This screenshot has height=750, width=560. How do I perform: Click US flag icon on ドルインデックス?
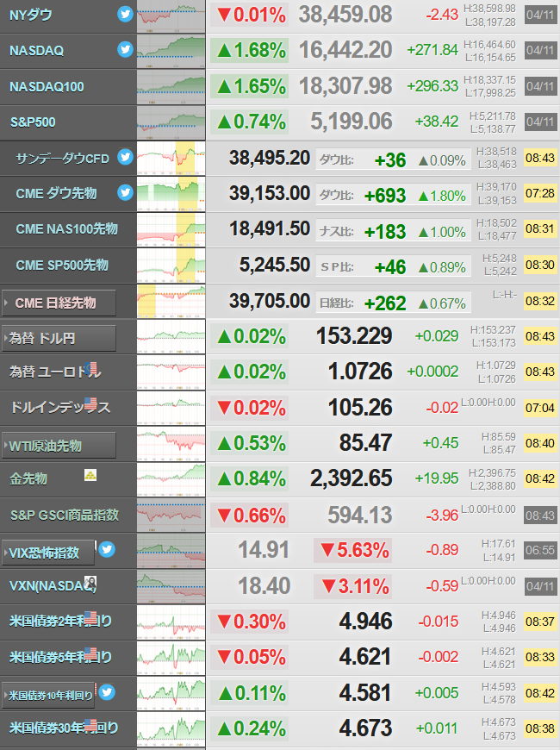pyautogui.click(x=90, y=403)
